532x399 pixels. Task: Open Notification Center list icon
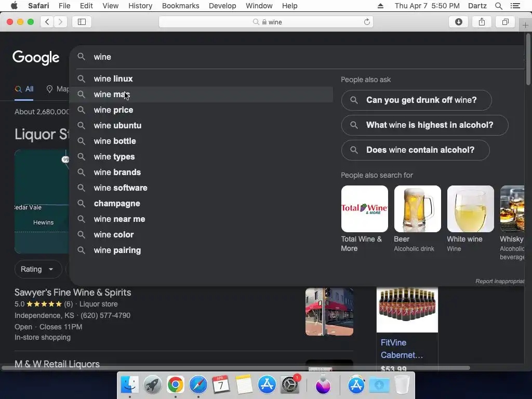click(515, 6)
